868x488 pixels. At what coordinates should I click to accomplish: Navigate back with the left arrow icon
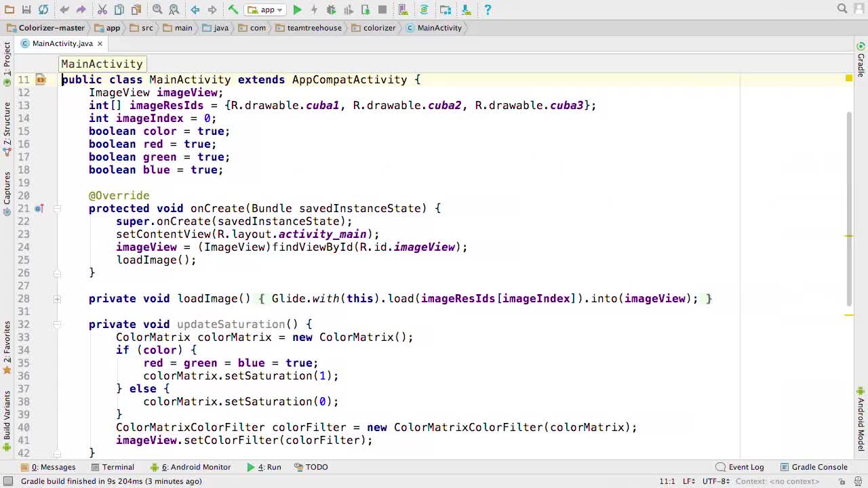(195, 9)
